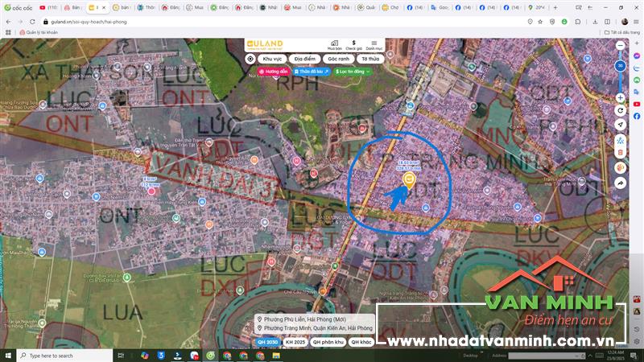644x362 pixels.
Task: Click the map rotate/refresh icon
Action: pos(620,109)
